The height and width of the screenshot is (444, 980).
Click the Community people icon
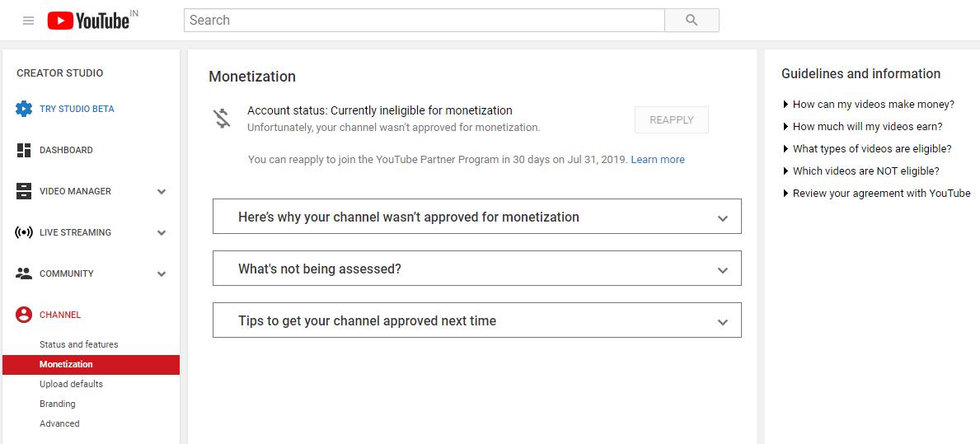click(24, 273)
